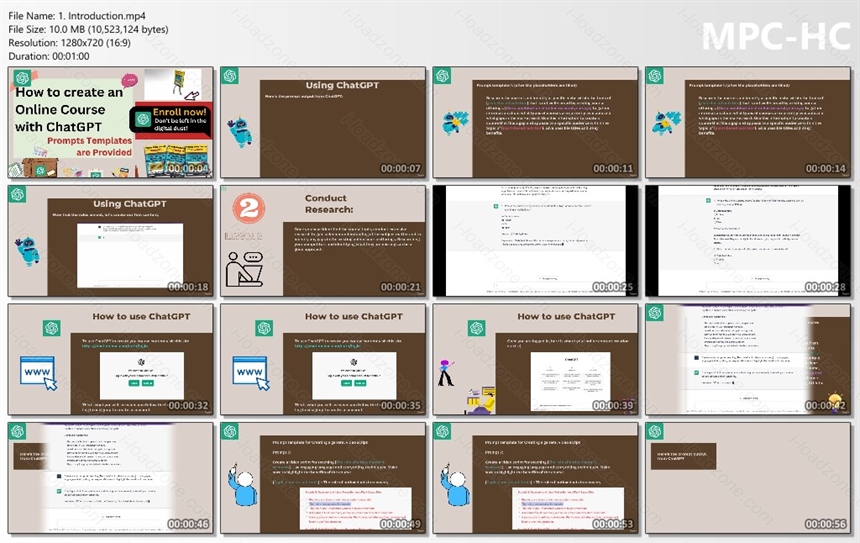Click the ChatGPT corner logo in 00:00:46 frame
Image resolution: width=860 pixels, height=543 pixels.
tap(17, 431)
